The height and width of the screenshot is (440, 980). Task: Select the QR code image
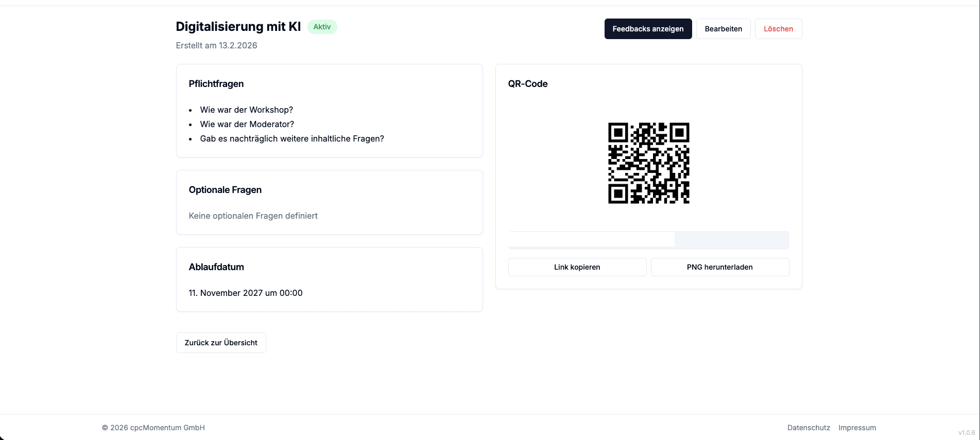click(x=648, y=162)
